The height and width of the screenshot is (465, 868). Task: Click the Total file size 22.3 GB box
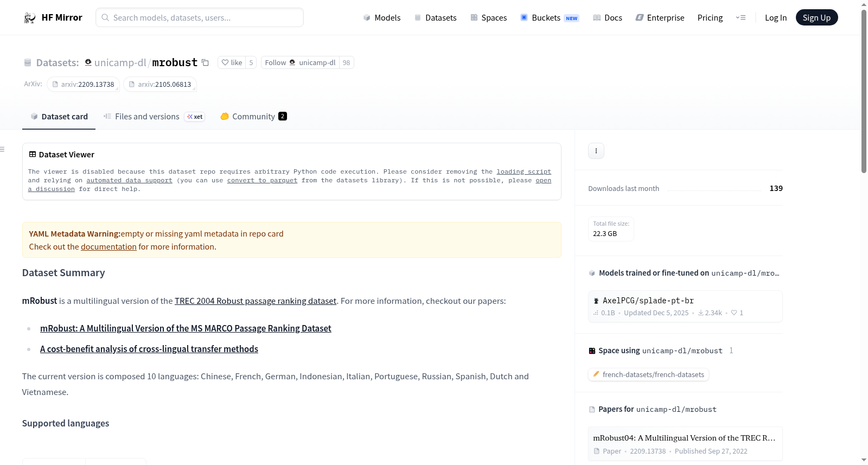(x=611, y=229)
